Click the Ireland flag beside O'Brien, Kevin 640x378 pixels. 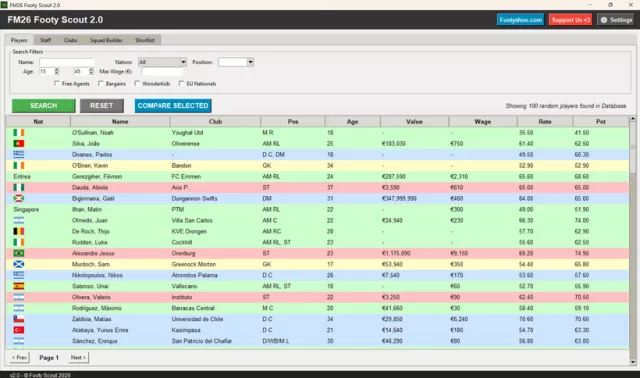tap(19, 165)
